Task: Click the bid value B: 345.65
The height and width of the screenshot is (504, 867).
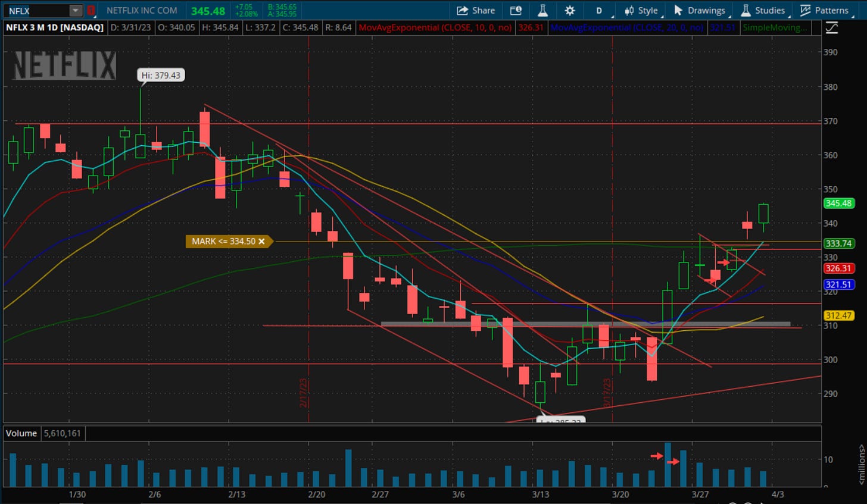Action: coord(282,7)
